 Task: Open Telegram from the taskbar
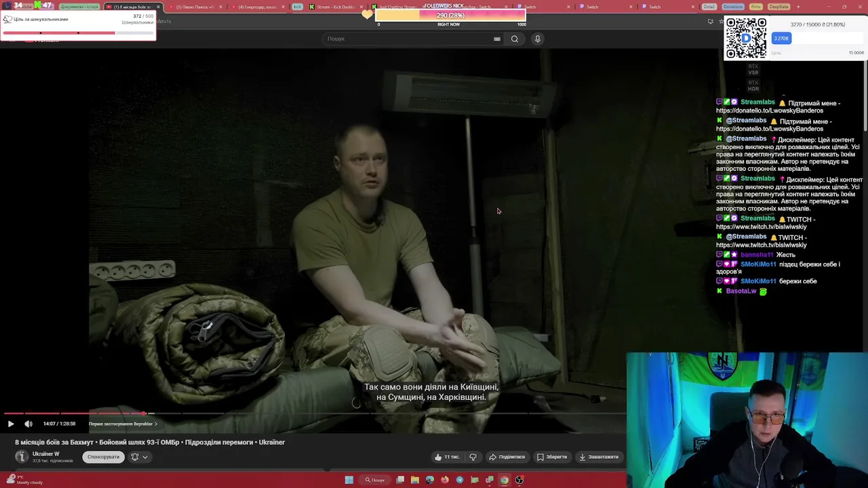pyautogui.click(x=460, y=480)
